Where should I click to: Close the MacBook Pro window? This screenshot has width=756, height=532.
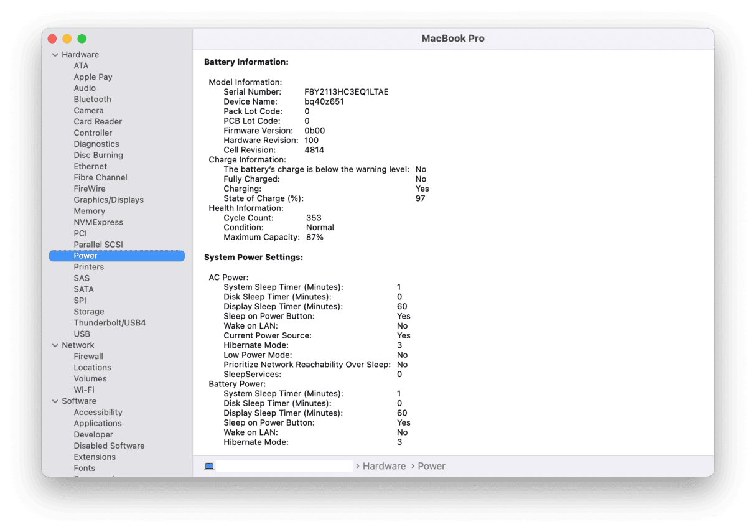[x=52, y=39]
